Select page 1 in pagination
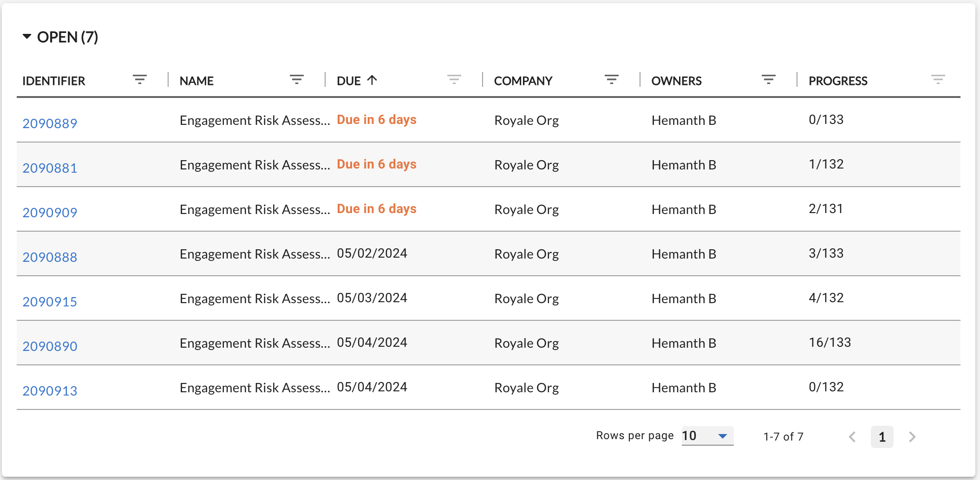The image size is (980, 480). (x=882, y=437)
